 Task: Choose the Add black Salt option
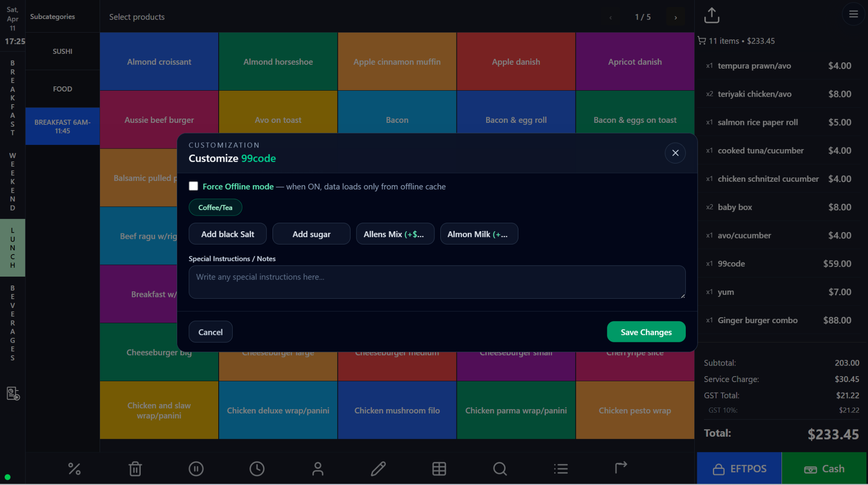(x=228, y=234)
